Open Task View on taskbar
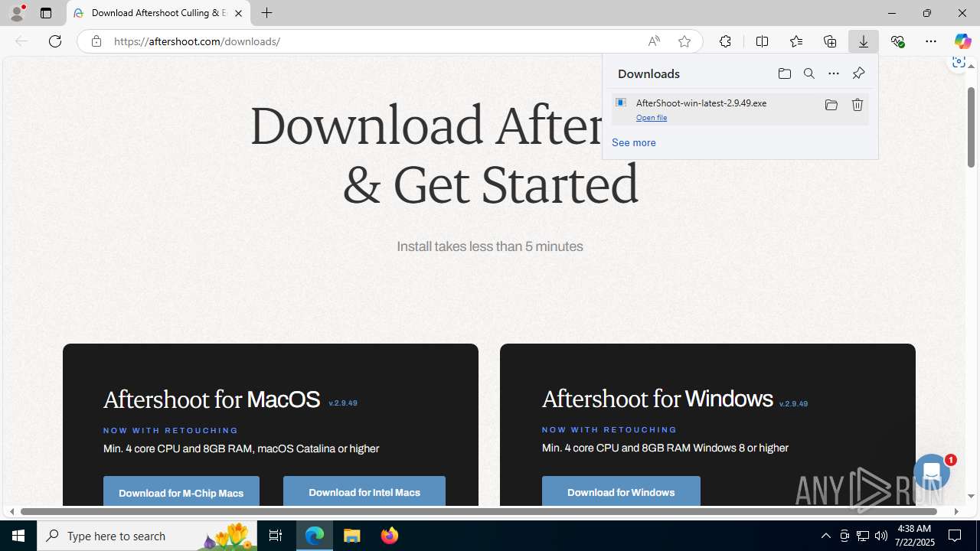980x551 pixels. (276, 536)
